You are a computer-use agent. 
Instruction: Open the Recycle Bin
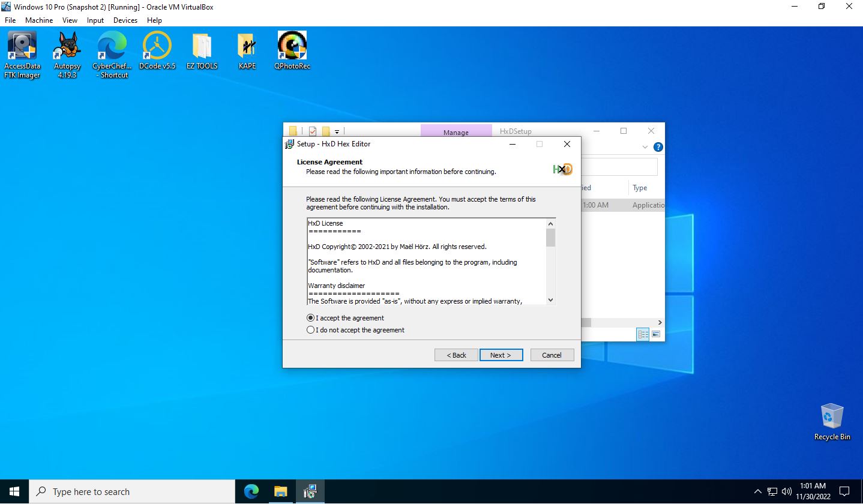tap(832, 422)
